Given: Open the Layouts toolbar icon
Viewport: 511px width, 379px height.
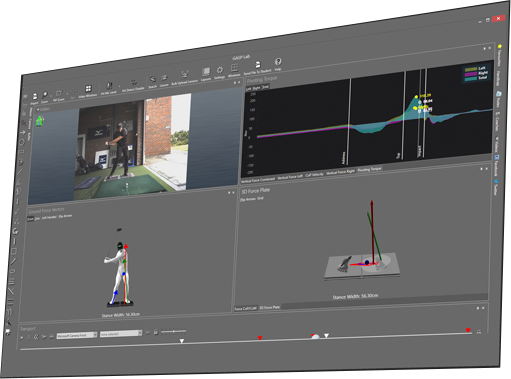Looking at the screenshot, I should click(206, 71).
